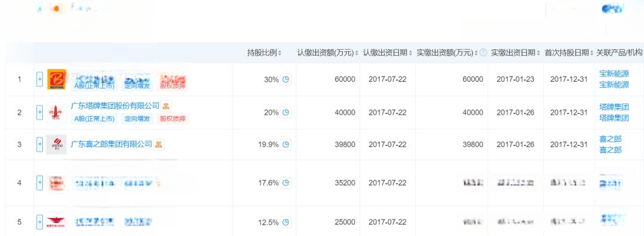Open first 塔牌集团 related product link
The height and width of the screenshot is (236, 644).
(614, 107)
